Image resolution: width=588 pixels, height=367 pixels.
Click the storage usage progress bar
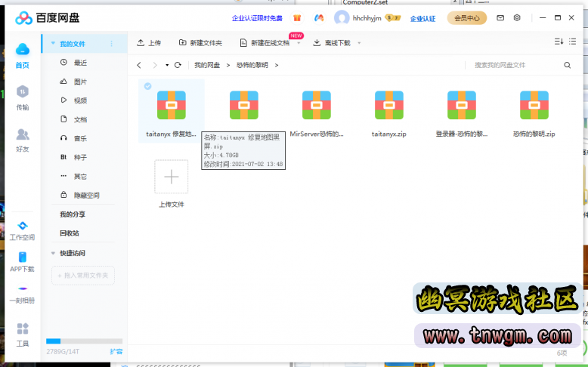[84, 341]
